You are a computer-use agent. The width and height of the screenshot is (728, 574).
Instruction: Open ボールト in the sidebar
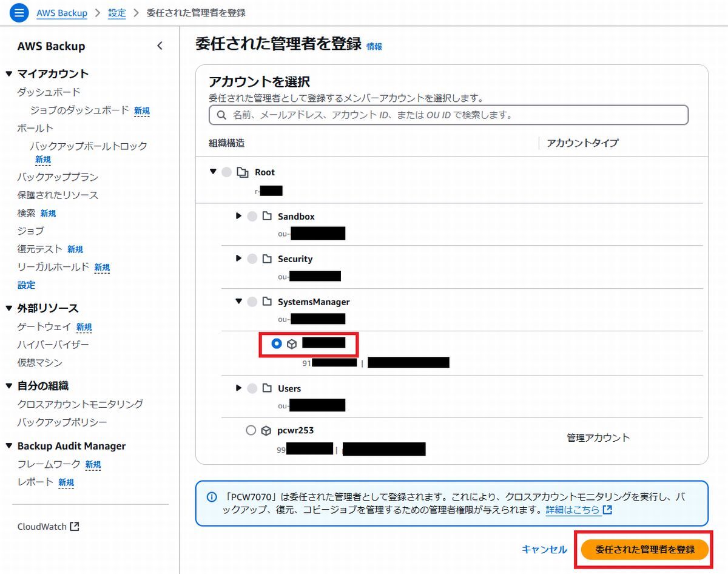click(x=35, y=129)
